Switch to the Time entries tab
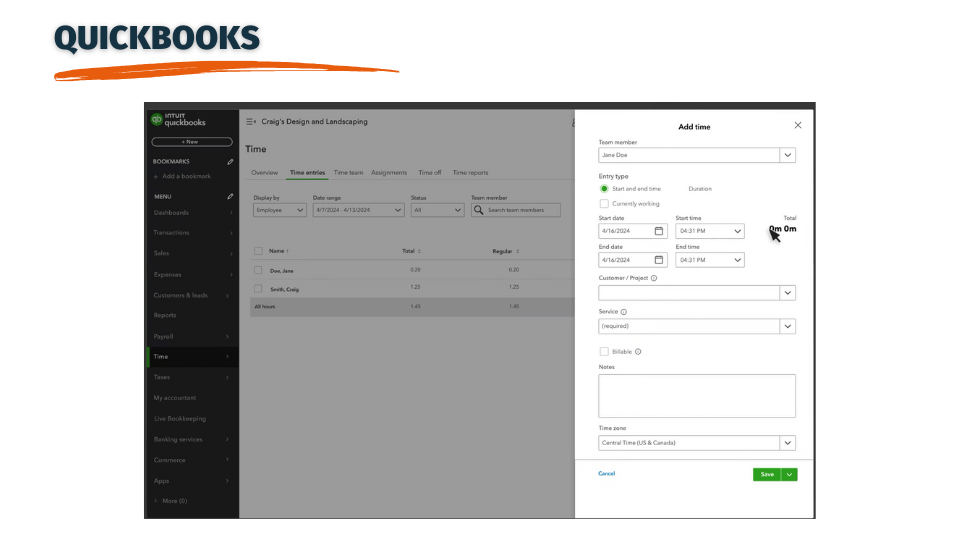Image resolution: width=960 pixels, height=540 pixels. (x=307, y=173)
